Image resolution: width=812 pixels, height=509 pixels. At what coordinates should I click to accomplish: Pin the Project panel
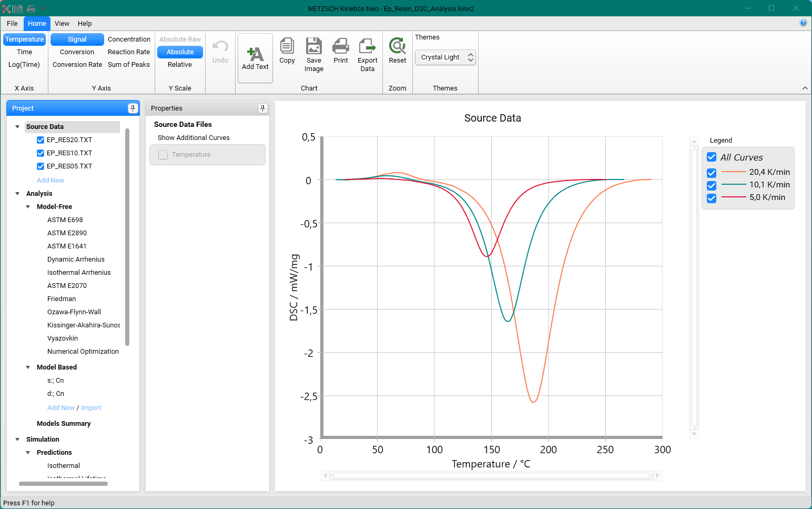point(133,108)
